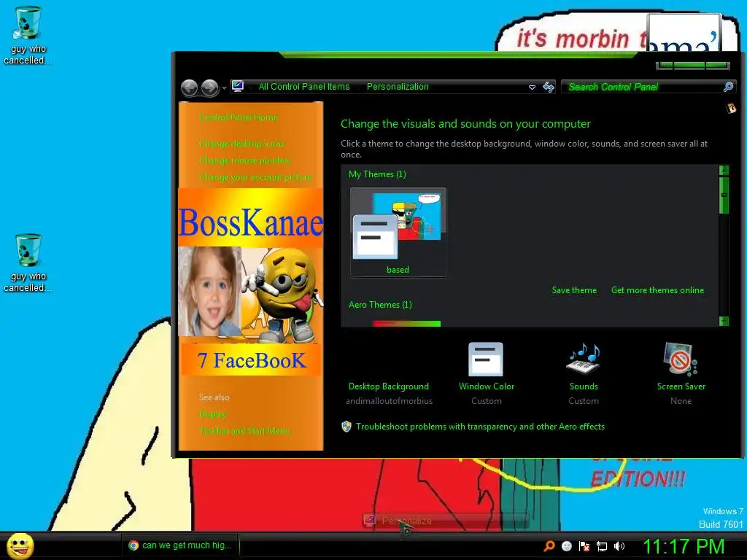The width and height of the screenshot is (747, 560).
Task: Open the top Recycle Bin desktop icon
Action: point(28,36)
